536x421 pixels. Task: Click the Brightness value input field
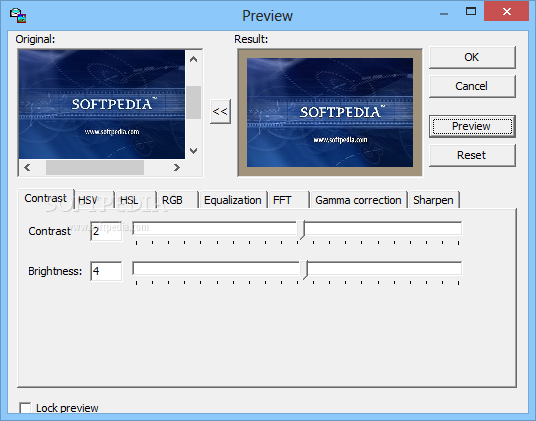(106, 271)
